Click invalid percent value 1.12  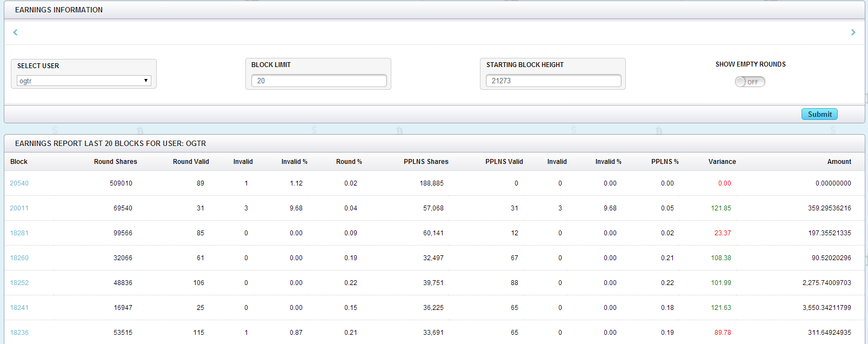click(296, 183)
